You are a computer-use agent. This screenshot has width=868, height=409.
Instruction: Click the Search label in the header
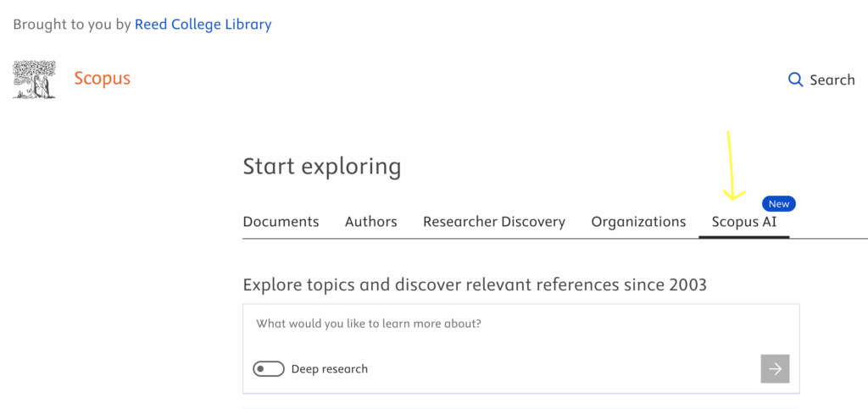(832, 80)
